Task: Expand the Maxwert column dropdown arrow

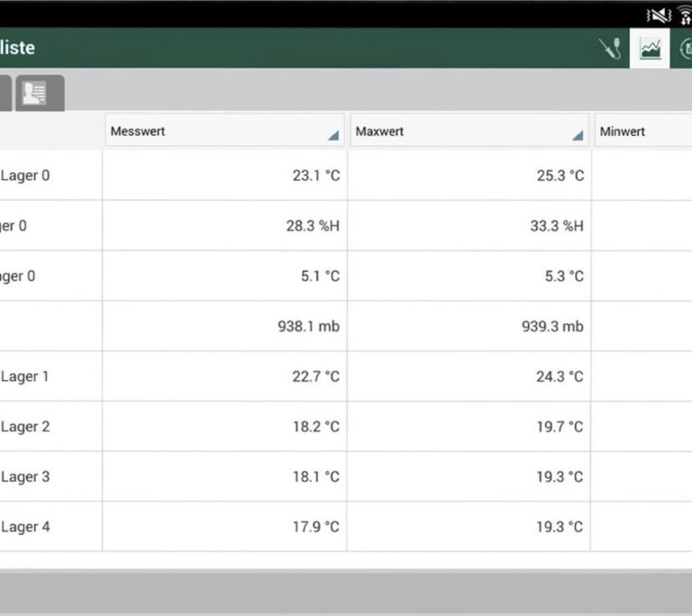Action: pyautogui.click(x=577, y=135)
